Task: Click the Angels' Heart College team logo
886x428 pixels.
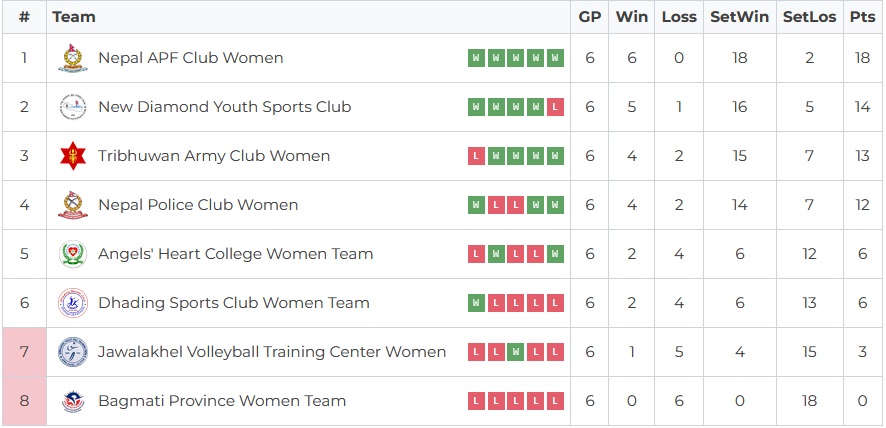Action: pyautogui.click(x=72, y=254)
